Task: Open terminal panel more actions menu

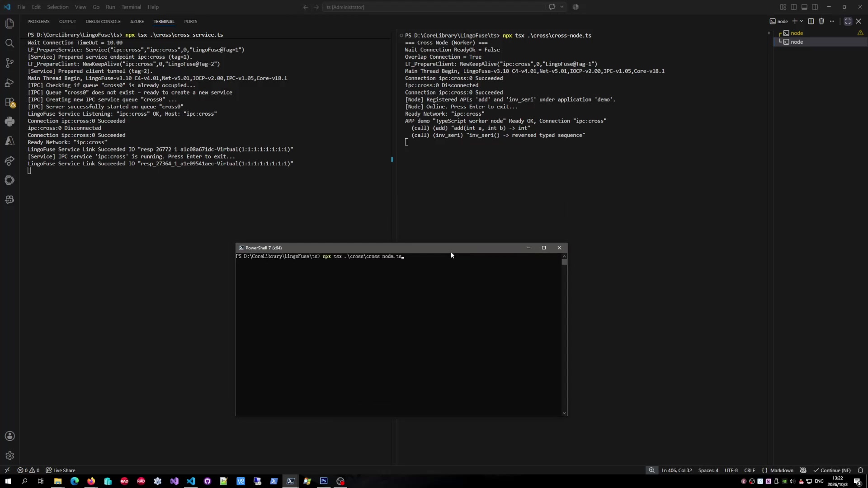Action: 832,21
